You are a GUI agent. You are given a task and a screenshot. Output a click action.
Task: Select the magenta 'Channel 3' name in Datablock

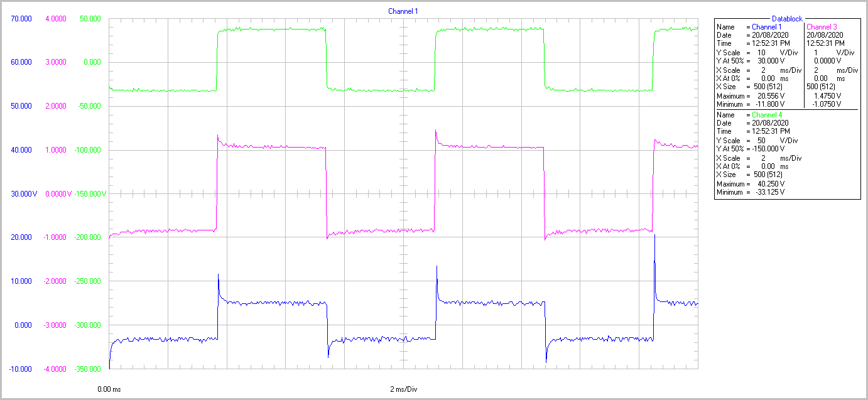coord(822,27)
